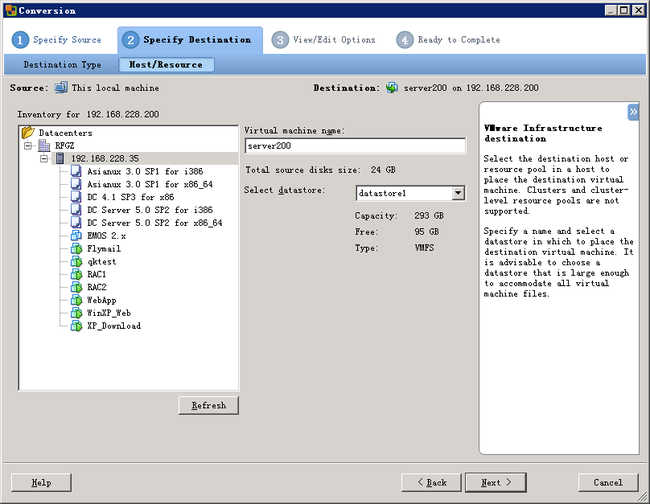Click the icon for DC Server 5.0 SP2 for x86_64
The height and width of the screenshot is (504, 650).
pyautogui.click(x=76, y=223)
